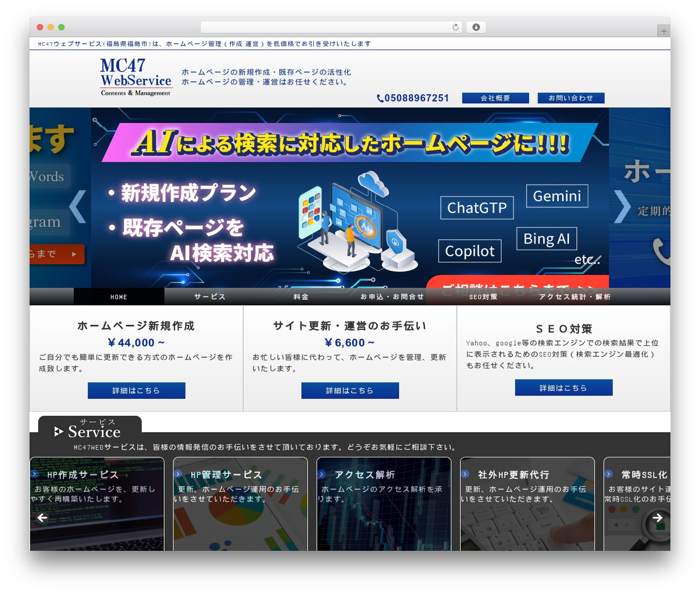Show next slide with right banner chevron
The image size is (700, 593).
[x=622, y=206]
